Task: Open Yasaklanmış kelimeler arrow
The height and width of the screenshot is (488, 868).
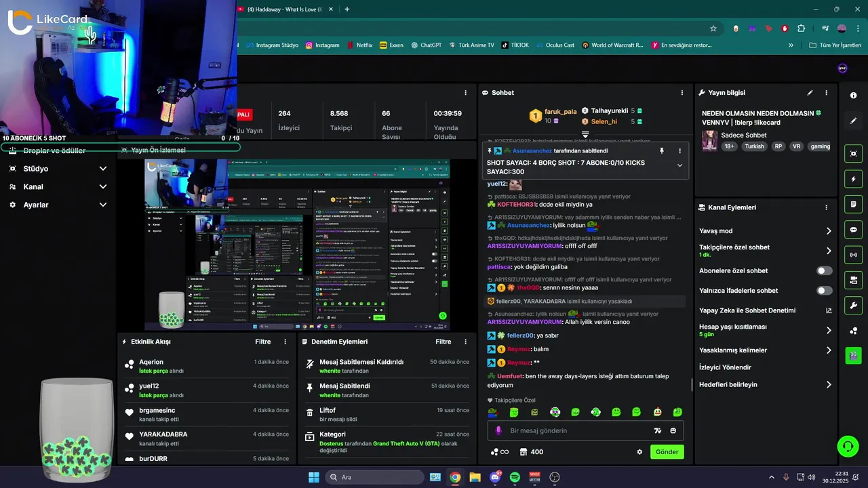Action: [828, 350]
